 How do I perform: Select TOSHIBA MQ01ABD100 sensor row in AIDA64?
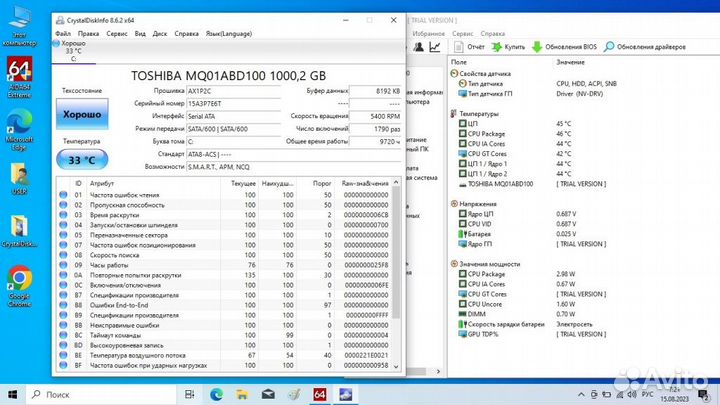point(500,184)
